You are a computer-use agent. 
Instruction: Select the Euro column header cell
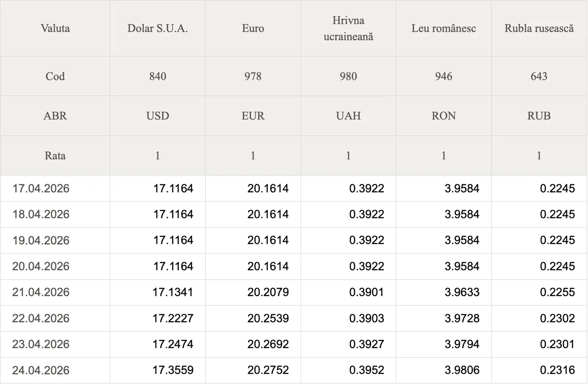pyautogui.click(x=253, y=29)
